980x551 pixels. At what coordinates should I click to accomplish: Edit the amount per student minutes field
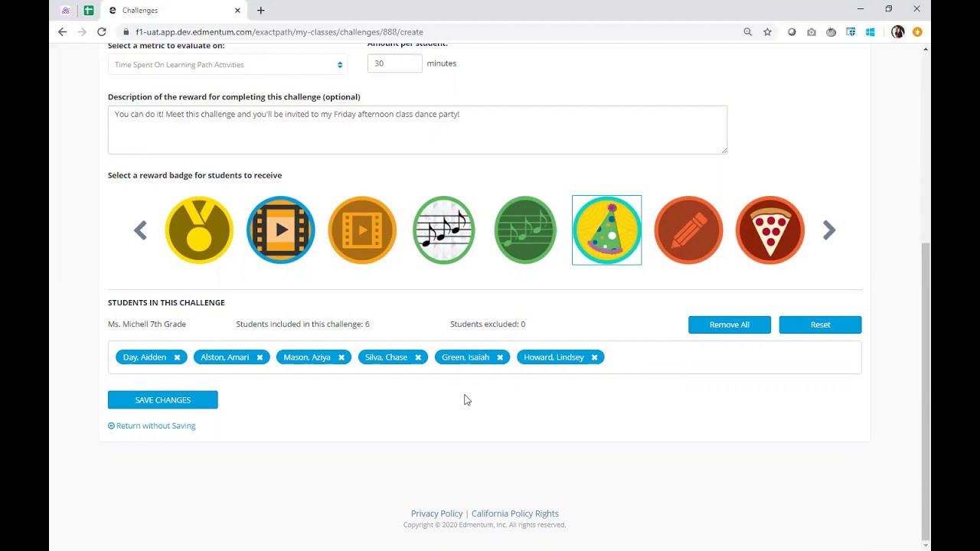(394, 64)
